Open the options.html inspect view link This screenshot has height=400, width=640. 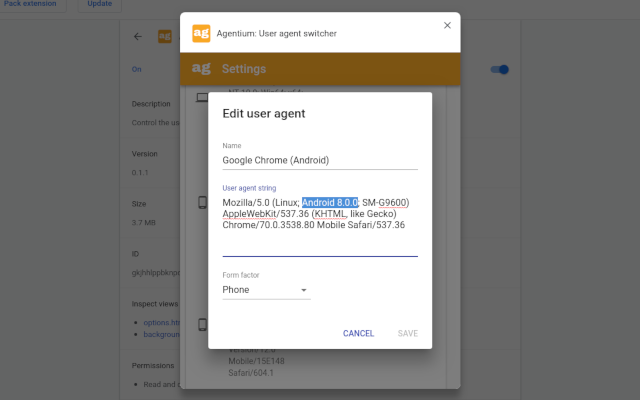(x=162, y=322)
